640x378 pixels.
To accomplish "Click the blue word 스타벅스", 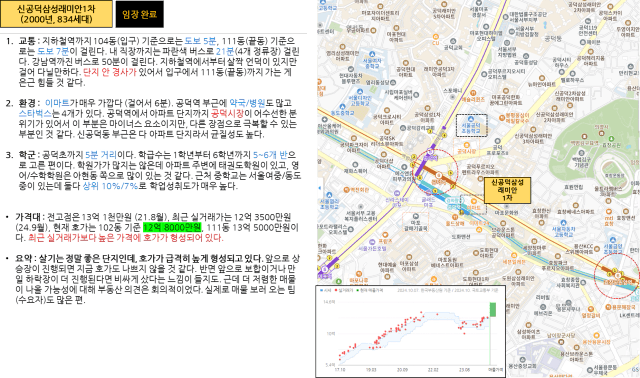I will coord(35,113).
